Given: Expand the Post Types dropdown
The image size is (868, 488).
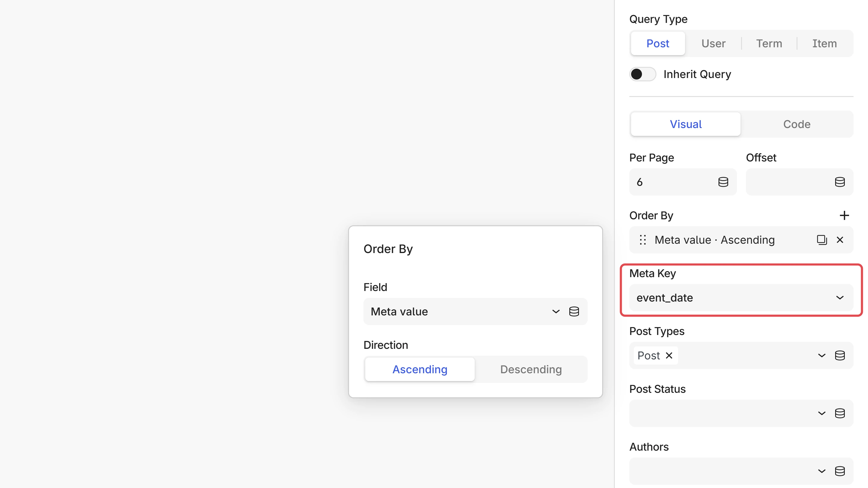Looking at the screenshot, I should pos(822,355).
